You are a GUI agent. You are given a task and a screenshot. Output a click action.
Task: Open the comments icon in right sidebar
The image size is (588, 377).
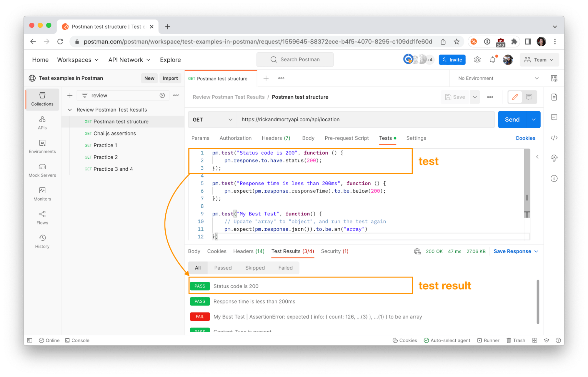click(554, 117)
